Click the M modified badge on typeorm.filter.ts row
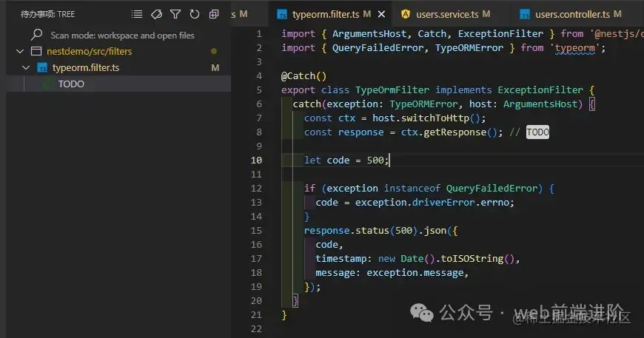 215,68
